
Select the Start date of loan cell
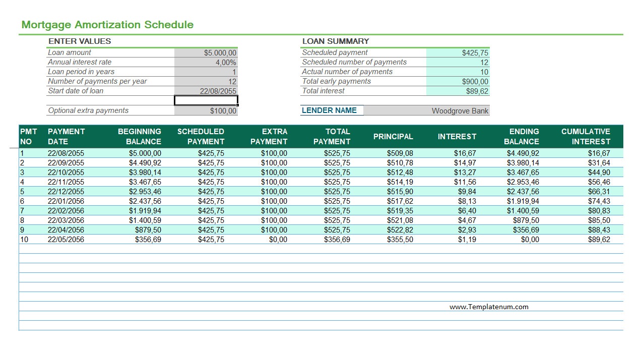pyautogui.click(x=206, y=91)
